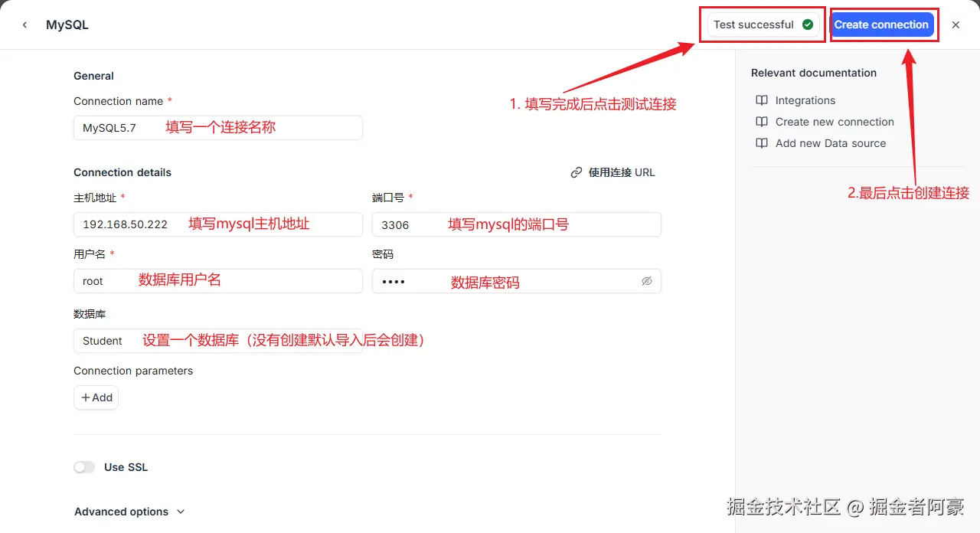Screen dimensions: 980x533
Task: Click the Connection details heading
Action: coord(122,172)
